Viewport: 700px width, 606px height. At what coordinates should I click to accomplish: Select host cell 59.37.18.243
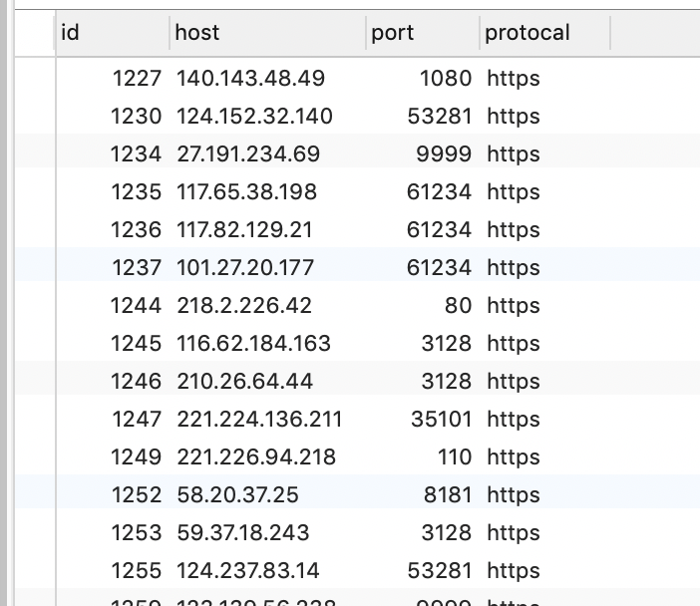243,533
